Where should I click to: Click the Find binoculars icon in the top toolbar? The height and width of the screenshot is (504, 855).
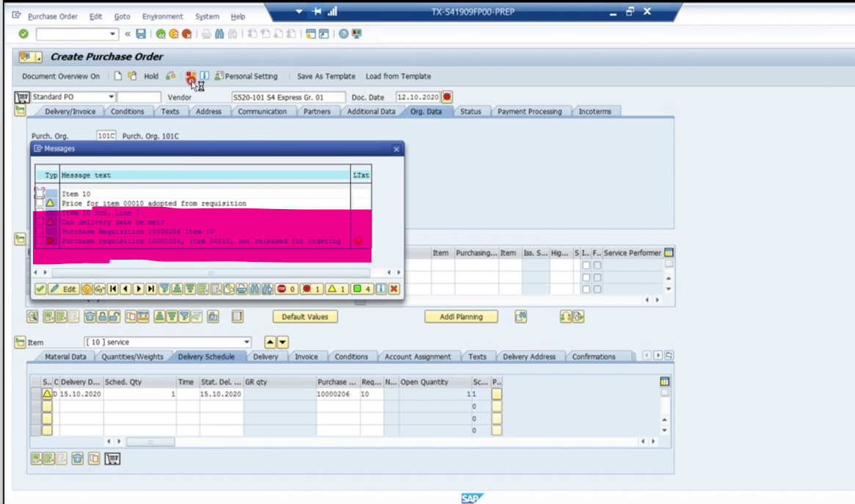coord(219,34)
